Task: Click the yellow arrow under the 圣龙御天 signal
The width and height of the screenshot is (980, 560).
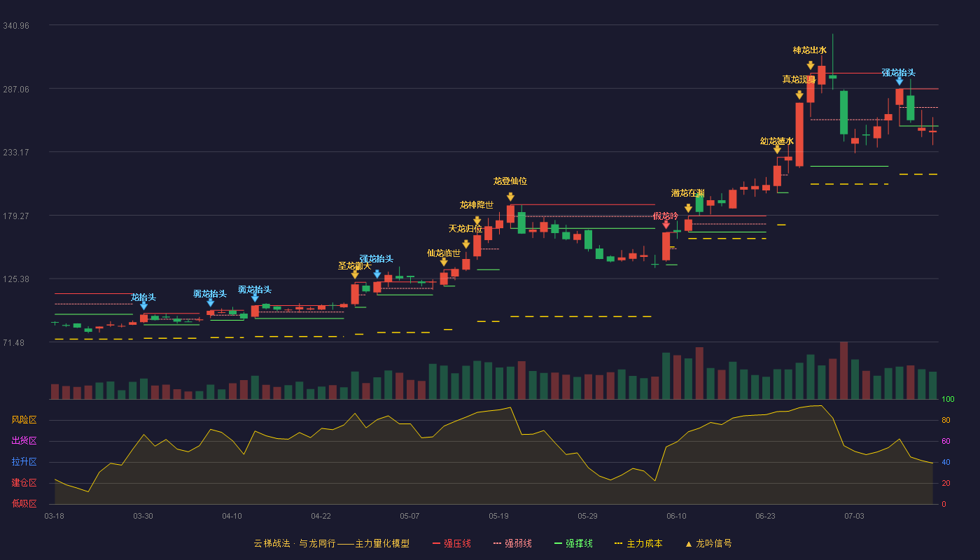Action: pyautogui.click(x=355, y=274)
